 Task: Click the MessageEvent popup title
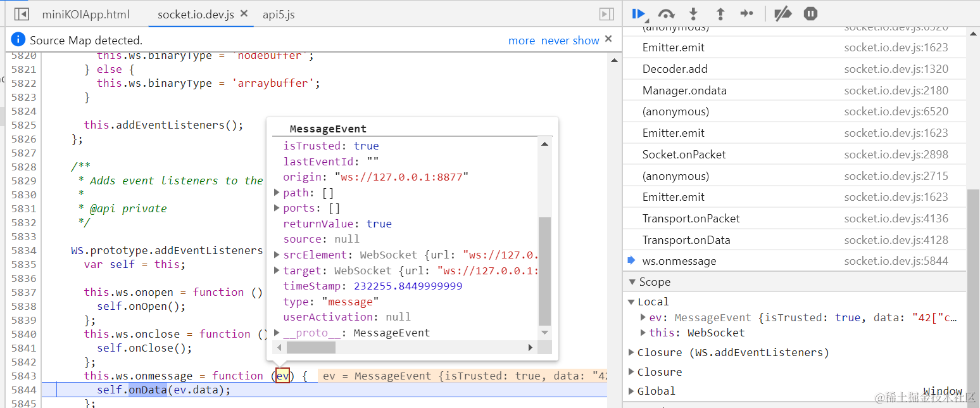[328, 129]
